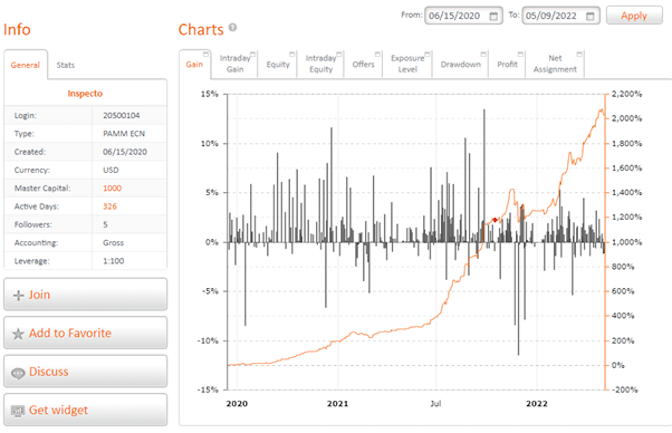Screen dimensions: 672x433
Task: Open the calendar picker for To date
Action: click(x=590, y=16)
